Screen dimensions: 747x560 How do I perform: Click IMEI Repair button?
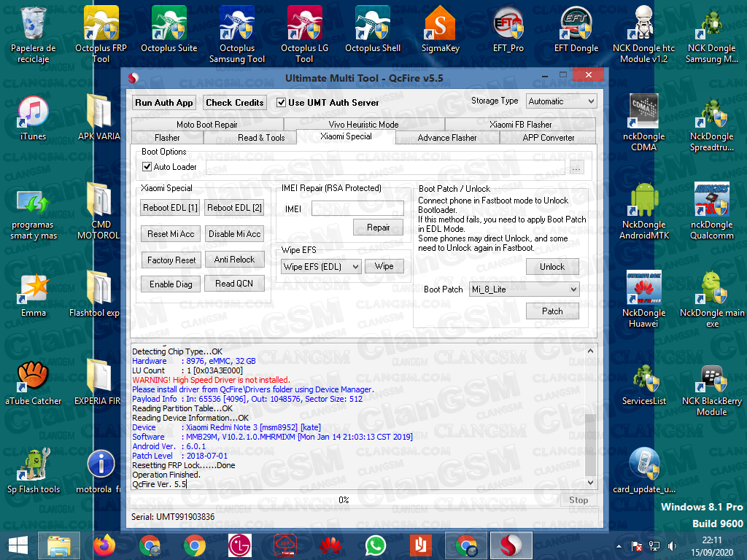(x=379, y=227)
